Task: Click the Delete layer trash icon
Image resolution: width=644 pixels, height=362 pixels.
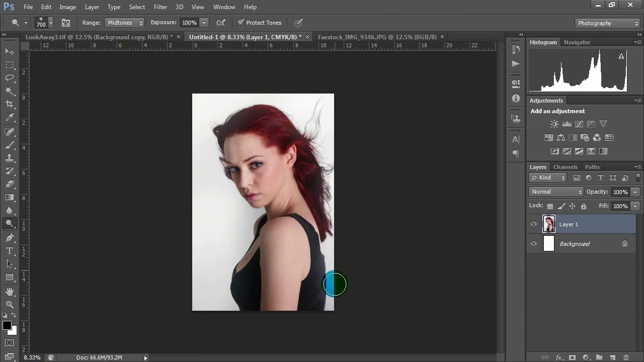Action: [x=626, y=357]
